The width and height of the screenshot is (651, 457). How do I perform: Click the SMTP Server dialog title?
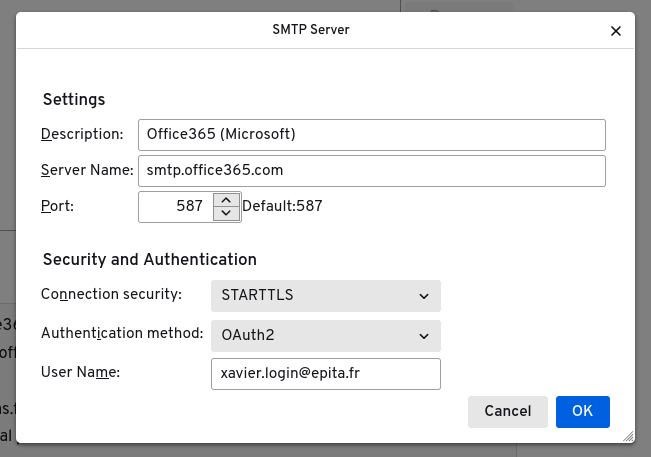[311, 29]
